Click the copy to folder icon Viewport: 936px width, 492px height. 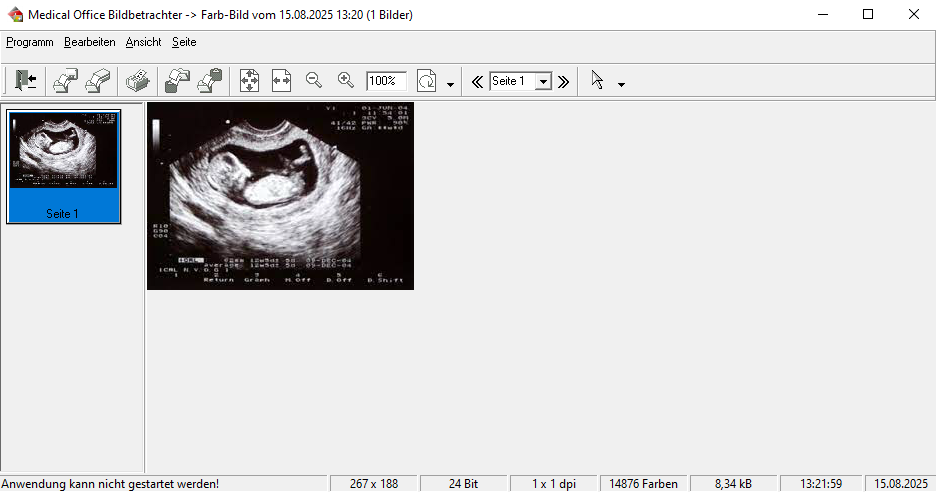(x=177, y=81)
